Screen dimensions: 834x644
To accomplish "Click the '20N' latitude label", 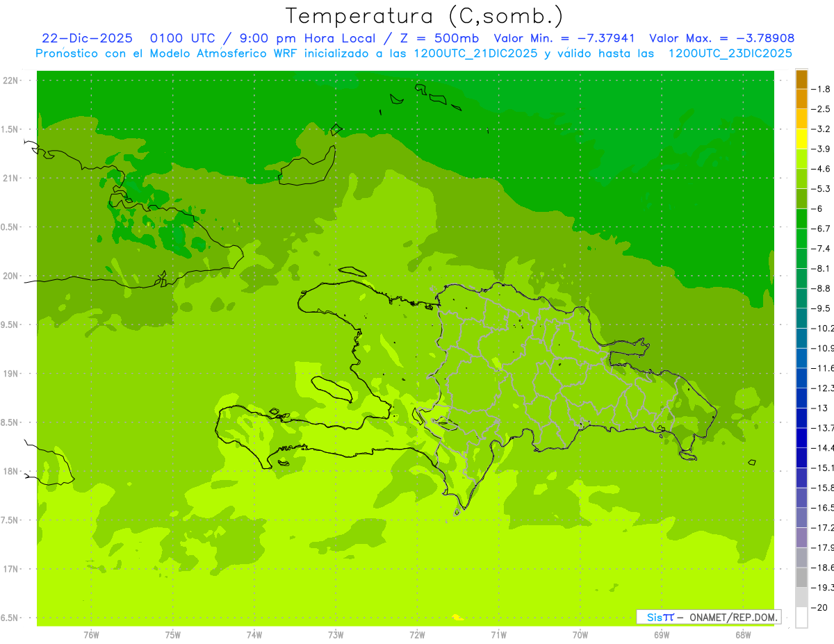I will pos(11,276).
